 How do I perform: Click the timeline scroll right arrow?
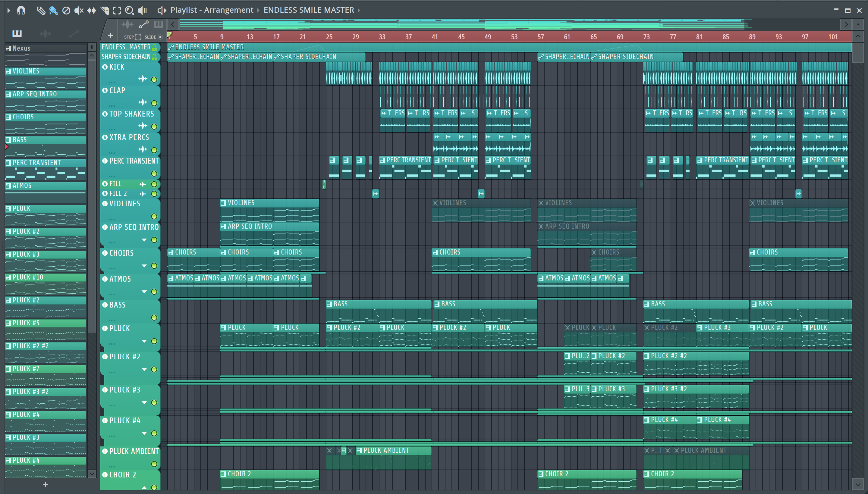(846, 24)
